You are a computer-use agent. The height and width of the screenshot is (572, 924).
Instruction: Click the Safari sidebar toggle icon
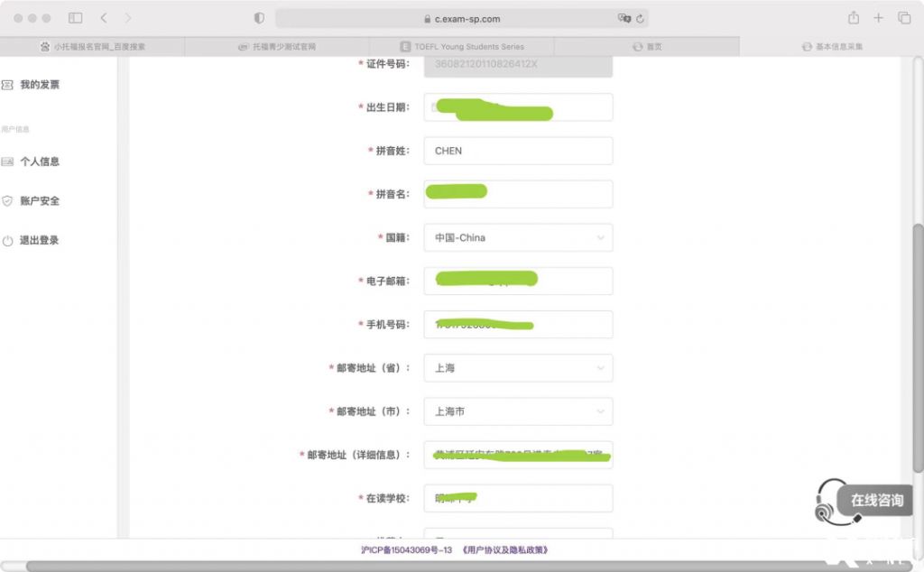76,18
